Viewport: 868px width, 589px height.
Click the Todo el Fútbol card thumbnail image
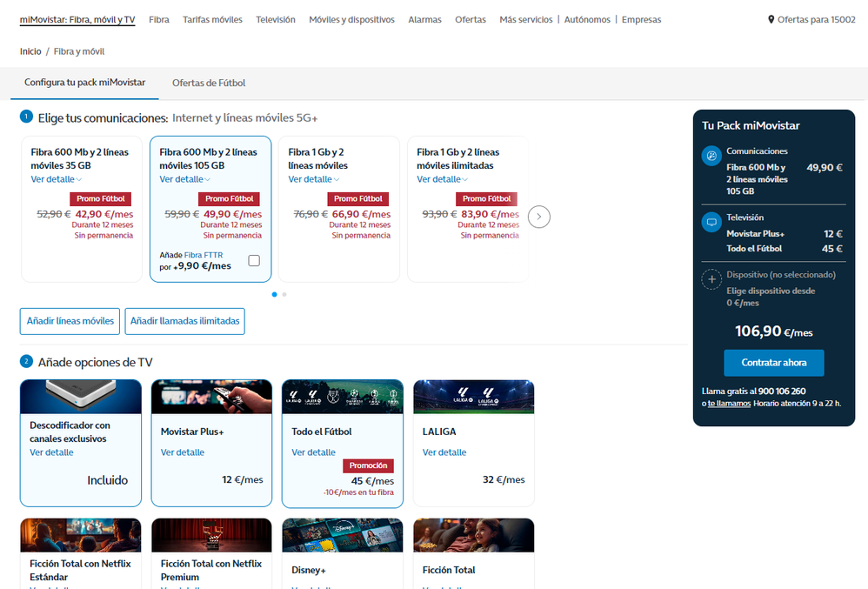click(x=343, y=397)
